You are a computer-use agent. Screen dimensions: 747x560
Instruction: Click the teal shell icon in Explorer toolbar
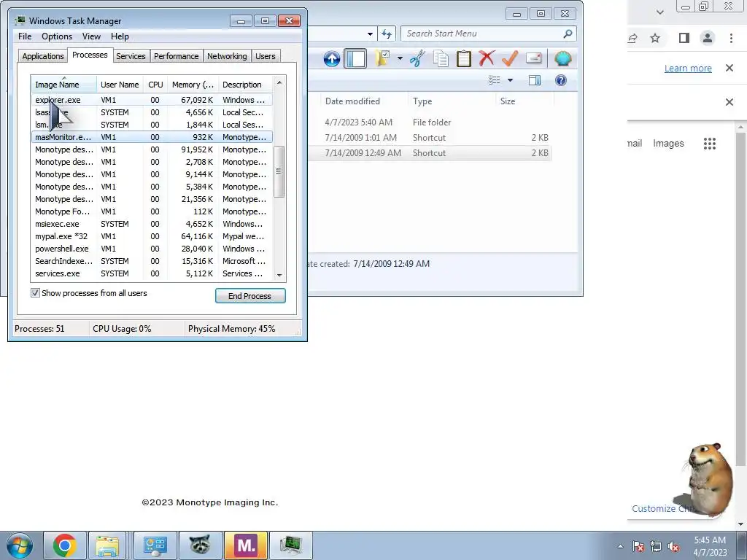pos(562,58)
